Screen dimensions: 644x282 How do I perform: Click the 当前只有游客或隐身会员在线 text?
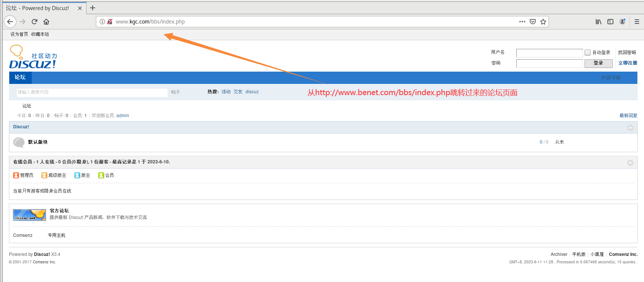point(42,191)
